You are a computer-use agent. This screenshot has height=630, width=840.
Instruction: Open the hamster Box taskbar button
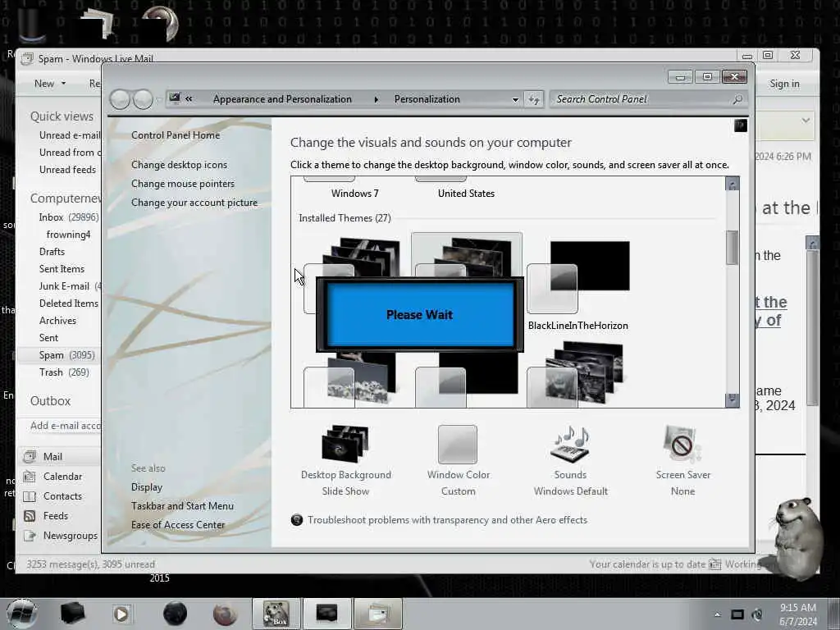click(276, 614)
